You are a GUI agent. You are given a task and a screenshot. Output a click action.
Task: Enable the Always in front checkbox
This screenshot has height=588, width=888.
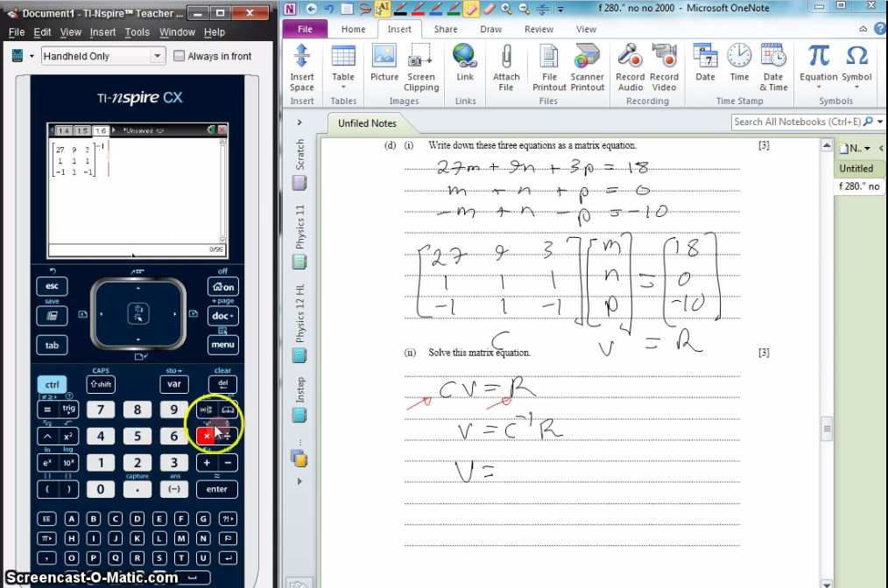click(179, 55)
